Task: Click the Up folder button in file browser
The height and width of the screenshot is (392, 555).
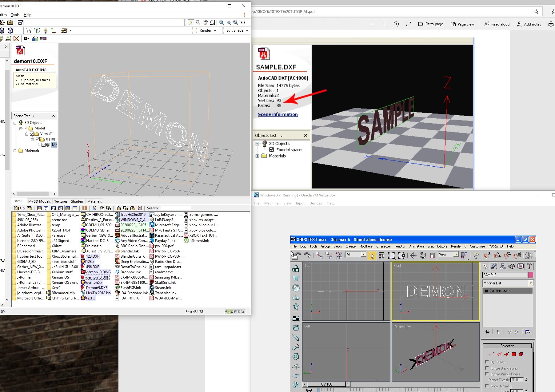Action: click(19, 208)
